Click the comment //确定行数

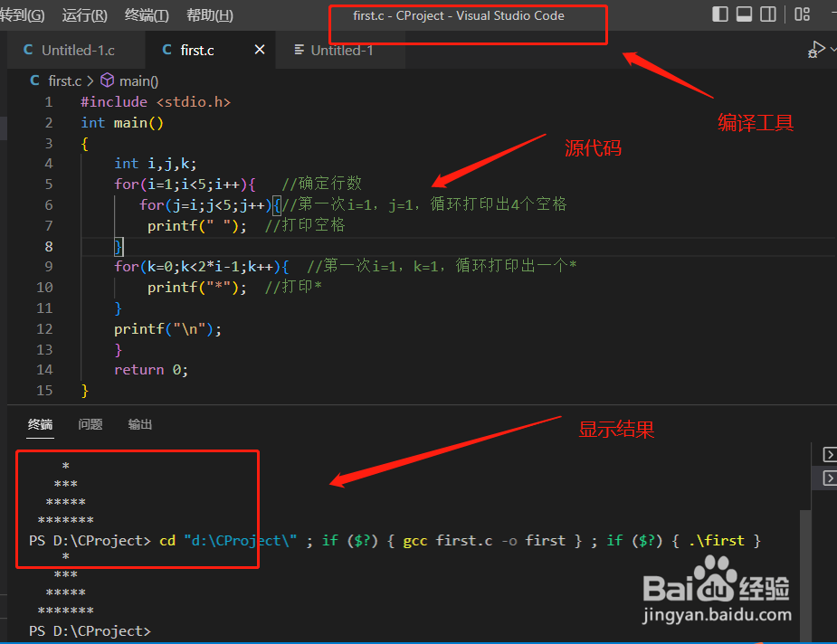(x=322, y=184)
